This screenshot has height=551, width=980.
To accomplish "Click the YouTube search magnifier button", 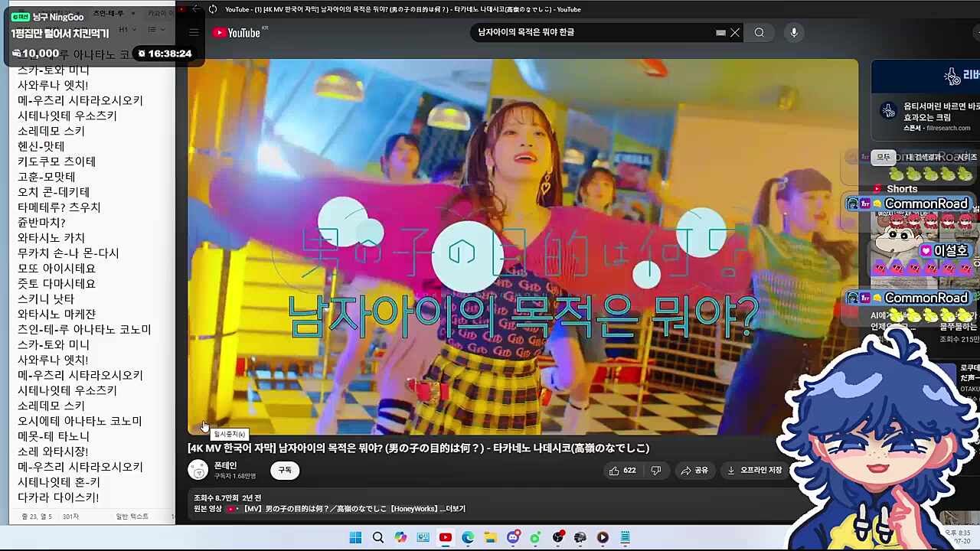I will (759, 33).
